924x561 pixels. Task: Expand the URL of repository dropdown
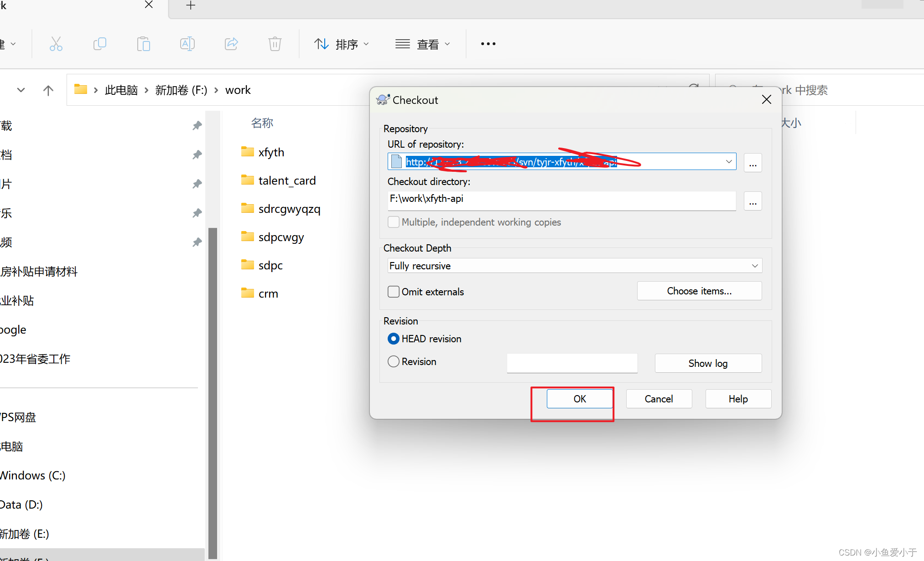click(x=728, y=162)
